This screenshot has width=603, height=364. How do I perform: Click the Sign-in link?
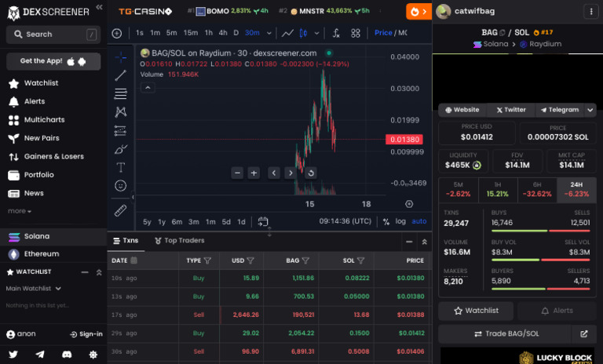[86, 334]
